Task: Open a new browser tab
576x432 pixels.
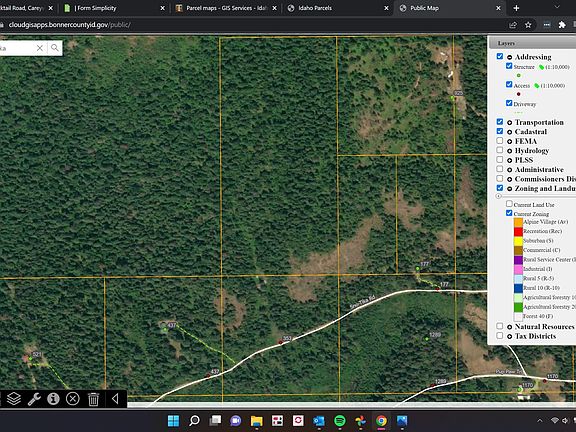Action: (516, 8)
